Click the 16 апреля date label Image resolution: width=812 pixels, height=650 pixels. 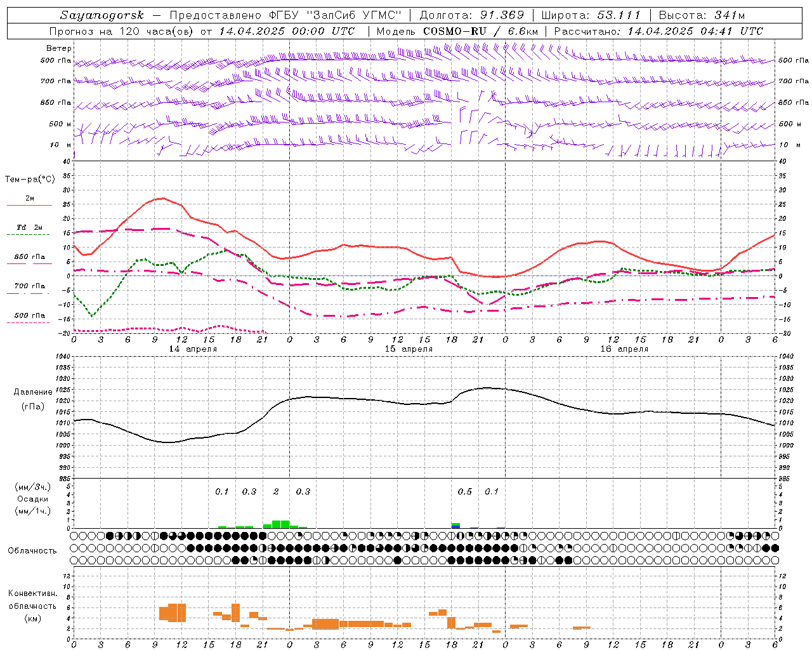(624, 349)
